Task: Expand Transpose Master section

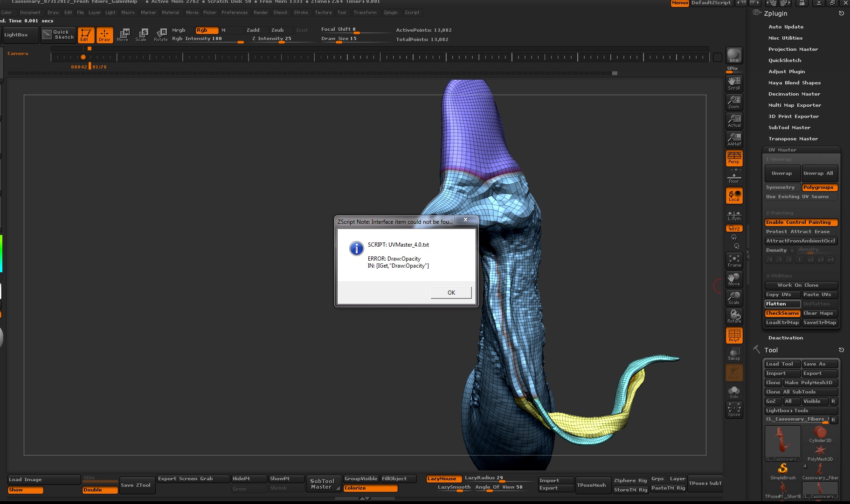Action: tap(793, 139)
